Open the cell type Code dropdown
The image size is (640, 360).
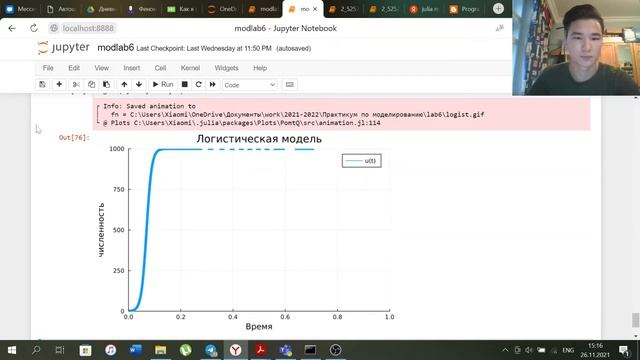click(249, 85)
